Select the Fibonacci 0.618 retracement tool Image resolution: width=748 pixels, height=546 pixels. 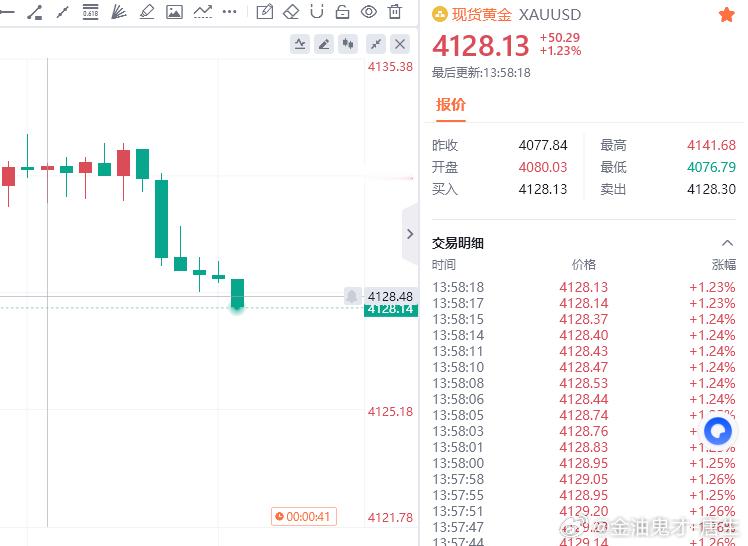click(x=90, y=11)
